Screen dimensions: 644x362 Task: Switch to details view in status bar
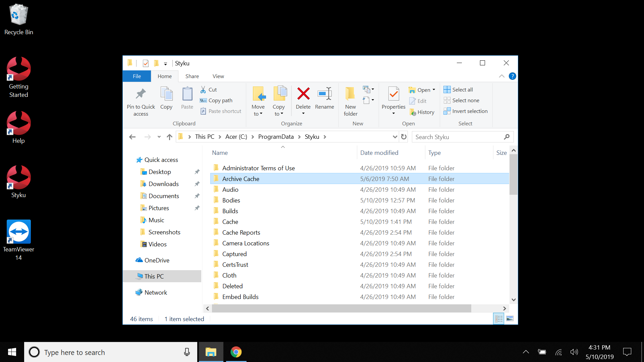[499, 319]
